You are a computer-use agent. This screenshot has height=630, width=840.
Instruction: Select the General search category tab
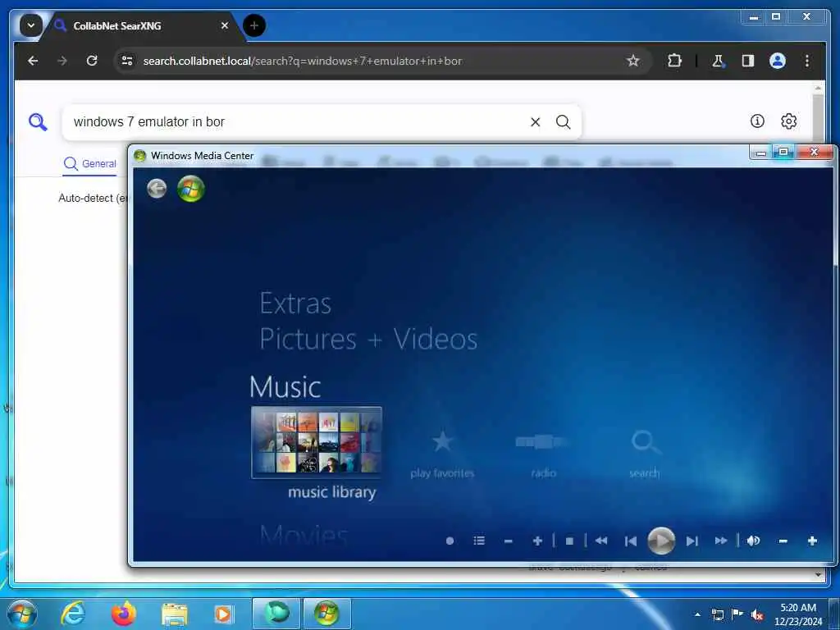90,164
